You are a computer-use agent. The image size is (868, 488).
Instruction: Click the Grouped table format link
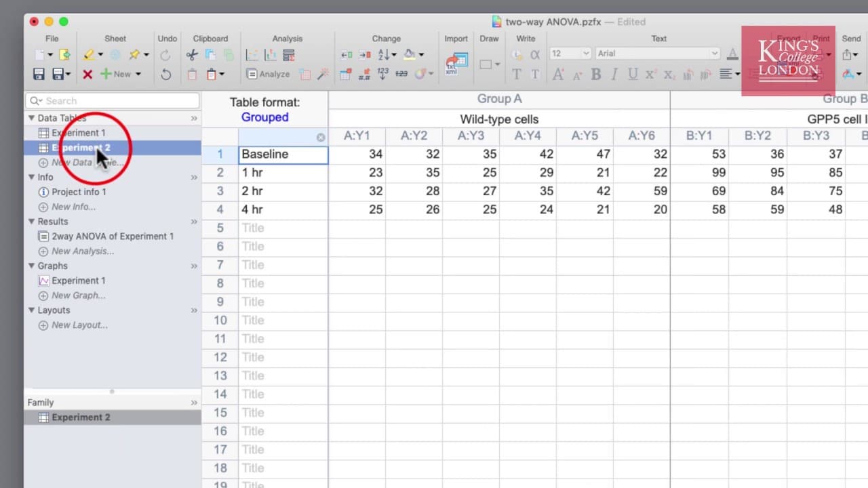point(264,117)
